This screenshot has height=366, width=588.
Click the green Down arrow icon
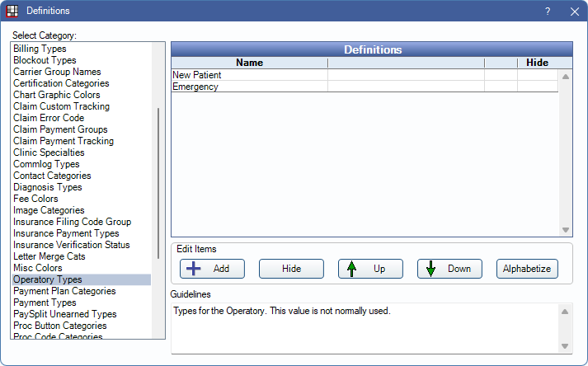(x=430, y=269)
